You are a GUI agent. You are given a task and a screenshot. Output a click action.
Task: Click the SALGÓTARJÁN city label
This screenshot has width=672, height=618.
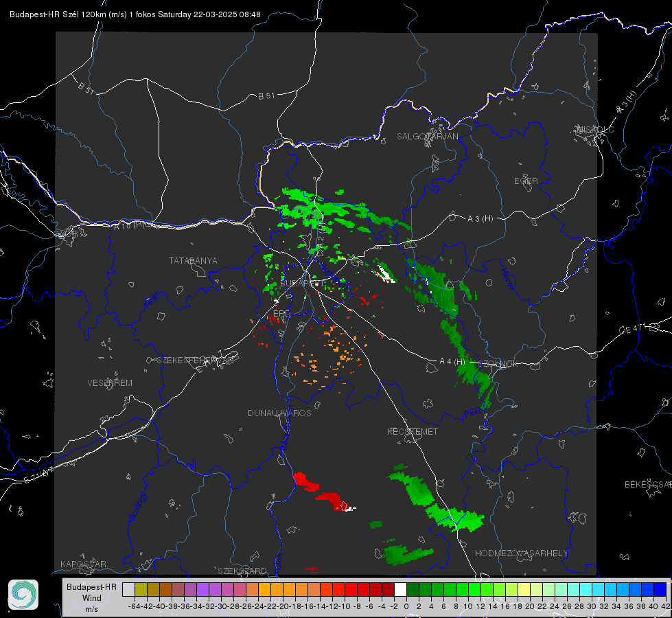click(x=427, y=137)
